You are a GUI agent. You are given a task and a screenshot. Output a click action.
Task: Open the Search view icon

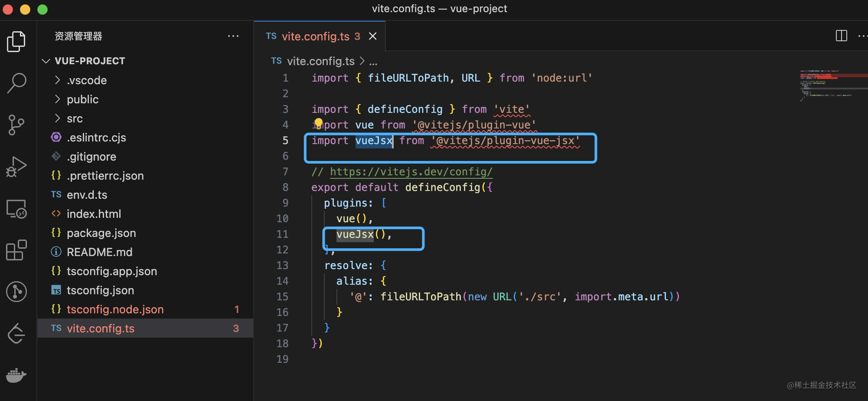point(16,83)
